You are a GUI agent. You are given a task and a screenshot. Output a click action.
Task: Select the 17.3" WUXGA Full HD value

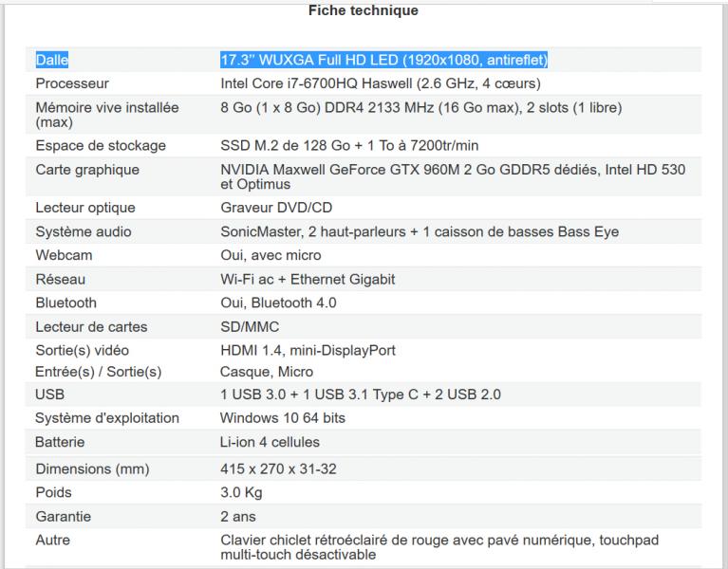click(384, 60)
